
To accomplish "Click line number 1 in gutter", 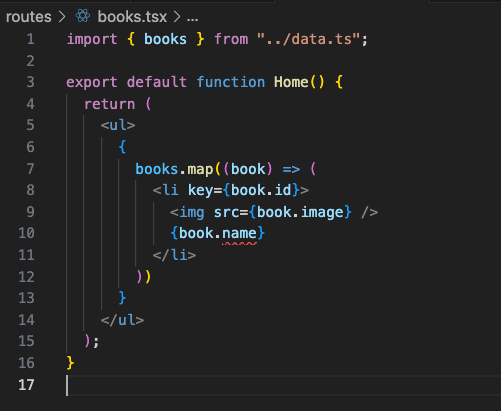I will click(30, 39).
